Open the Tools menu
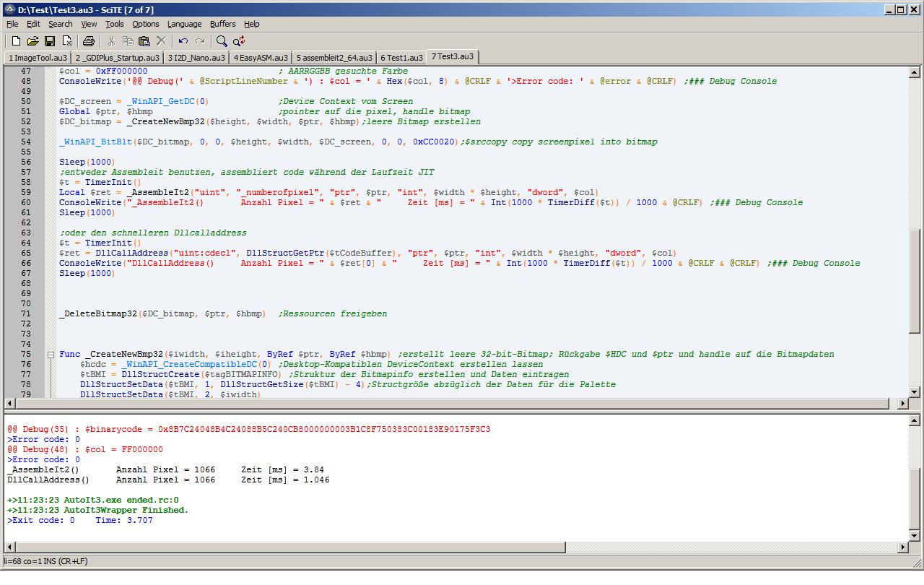Image resolution: width=924 pixels, height=585 pixels. click(x=114, y=24)
